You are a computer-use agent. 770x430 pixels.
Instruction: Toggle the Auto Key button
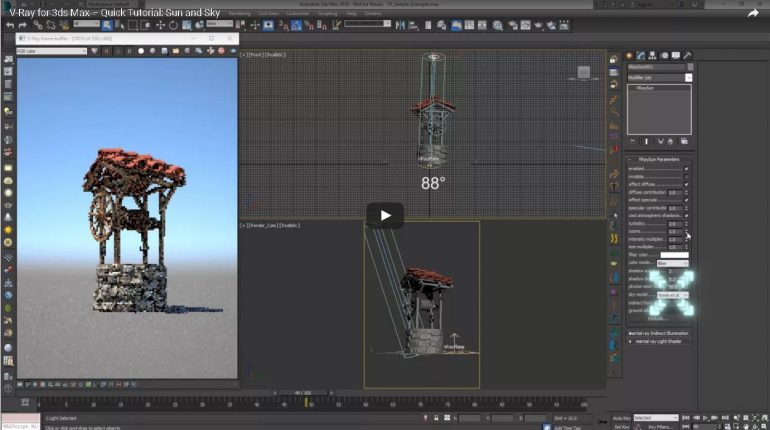tap(621, 418)
